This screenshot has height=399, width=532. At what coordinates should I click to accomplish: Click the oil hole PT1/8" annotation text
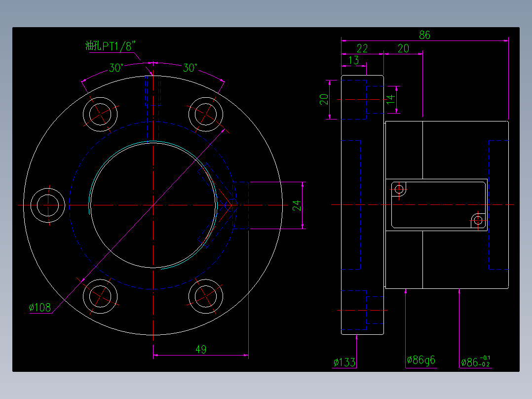tap(111, 45)
